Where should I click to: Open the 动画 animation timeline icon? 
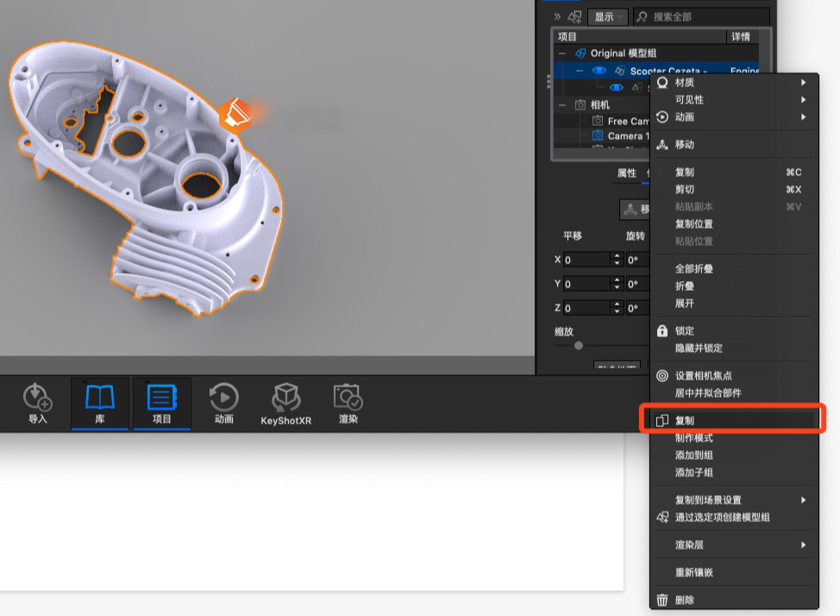click(224, 401)
